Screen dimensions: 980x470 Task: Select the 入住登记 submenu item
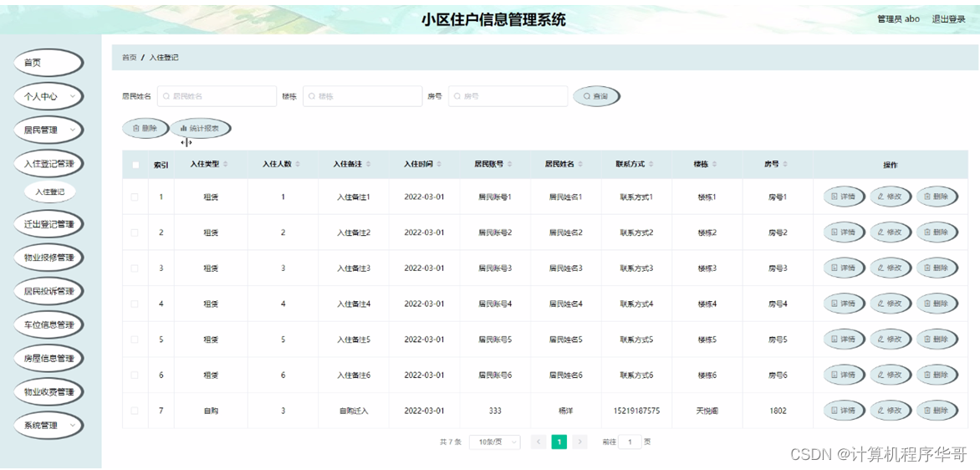50,192
